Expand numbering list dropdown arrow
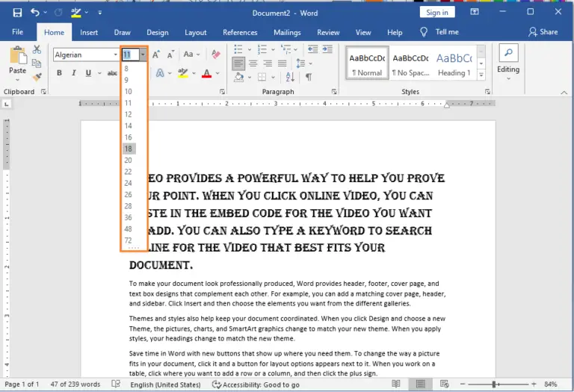The width and height of the screenshot is (574, 392). point(273,49)
